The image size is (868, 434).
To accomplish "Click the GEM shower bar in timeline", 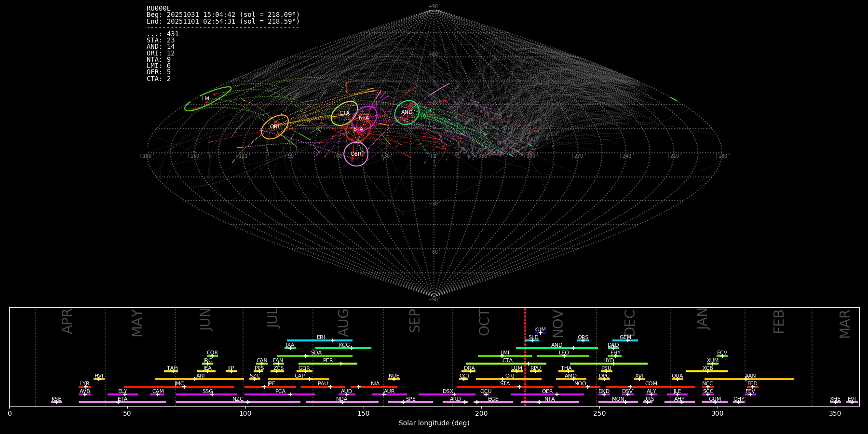I will (x=625, y=340).
